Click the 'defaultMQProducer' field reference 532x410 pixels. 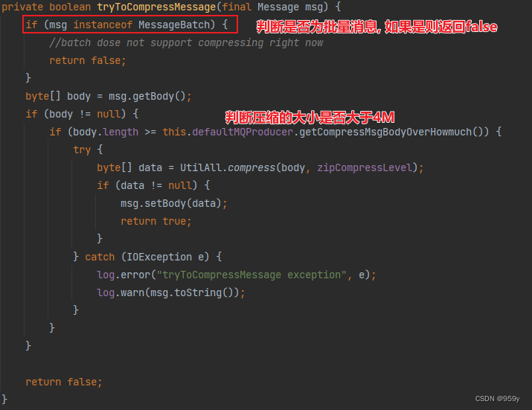point(243,132)
